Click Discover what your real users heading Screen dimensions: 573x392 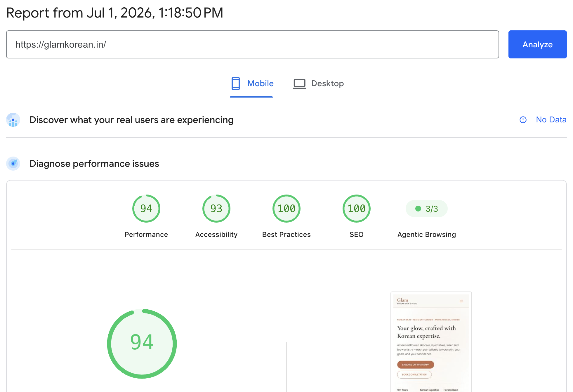[131, 120]
